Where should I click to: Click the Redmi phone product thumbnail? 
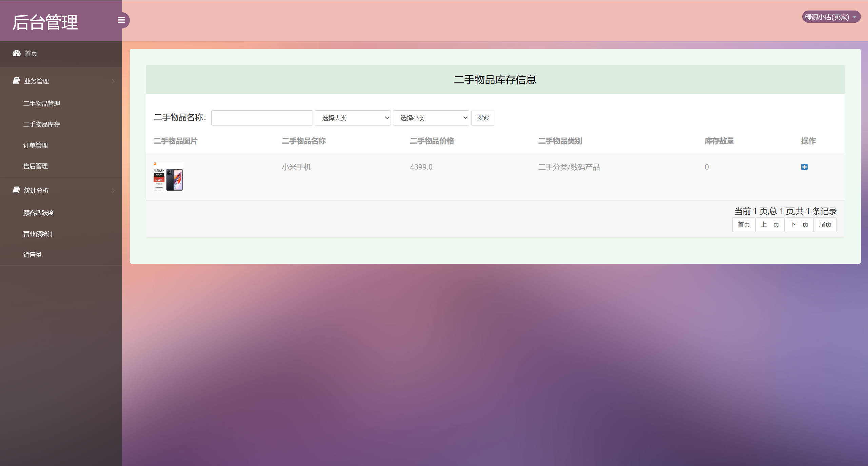(167, 177)
